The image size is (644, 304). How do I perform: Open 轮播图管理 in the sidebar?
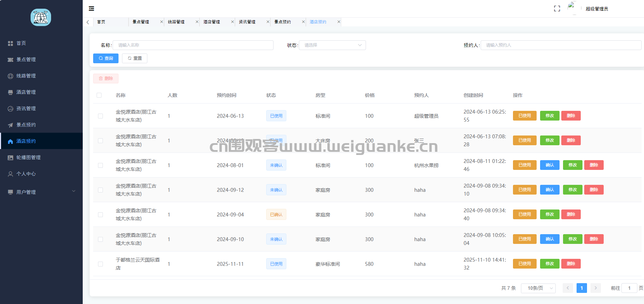point(28,157)
